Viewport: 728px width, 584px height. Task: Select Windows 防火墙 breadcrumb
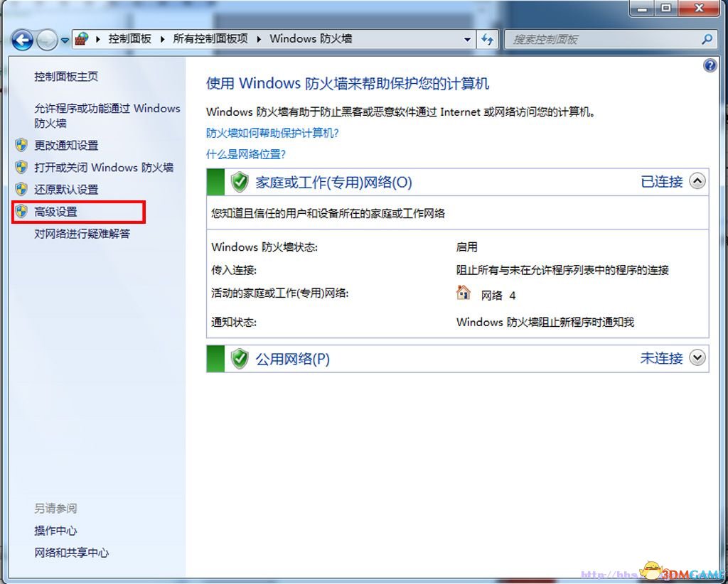click(311, 38)
